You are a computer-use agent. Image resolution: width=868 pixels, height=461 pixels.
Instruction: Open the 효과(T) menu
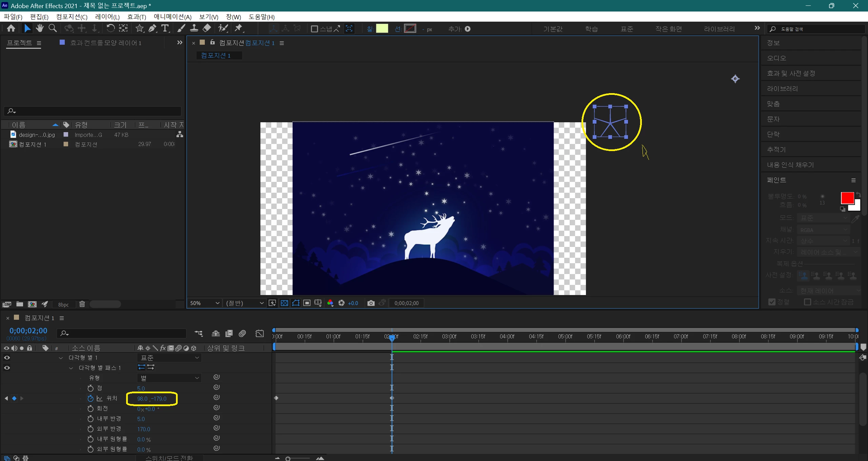click(136, 17)
